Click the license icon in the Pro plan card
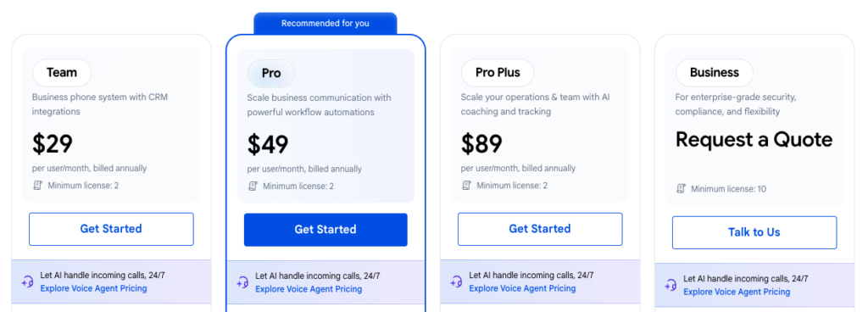The height and width of the screenshot is (312, 868). pyautogui.click(x=253, y=186)
